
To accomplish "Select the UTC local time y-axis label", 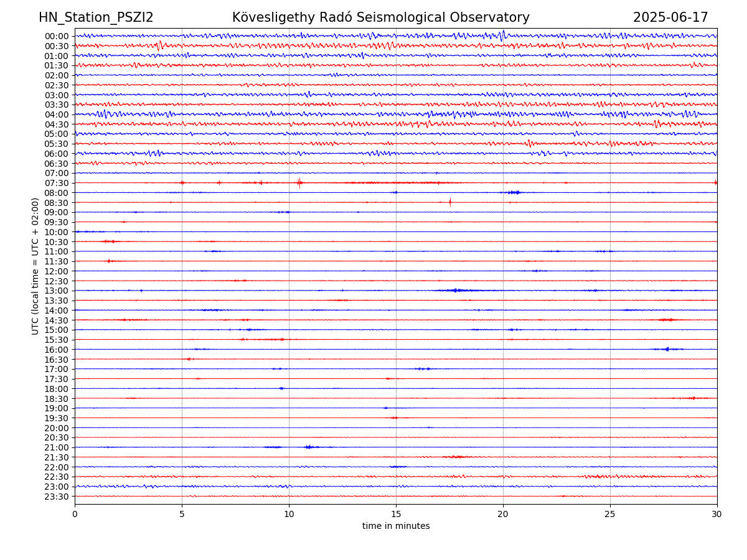I will pos(35,266).
